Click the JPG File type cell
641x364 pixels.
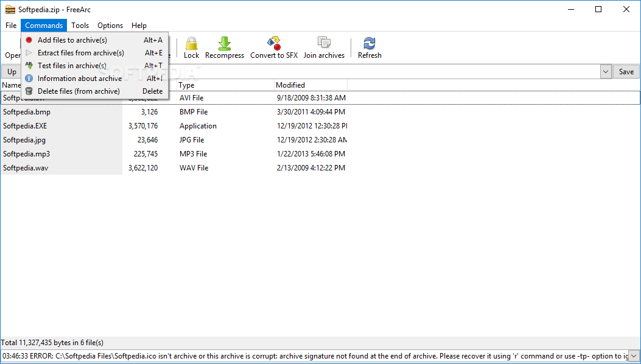[192, 139]
